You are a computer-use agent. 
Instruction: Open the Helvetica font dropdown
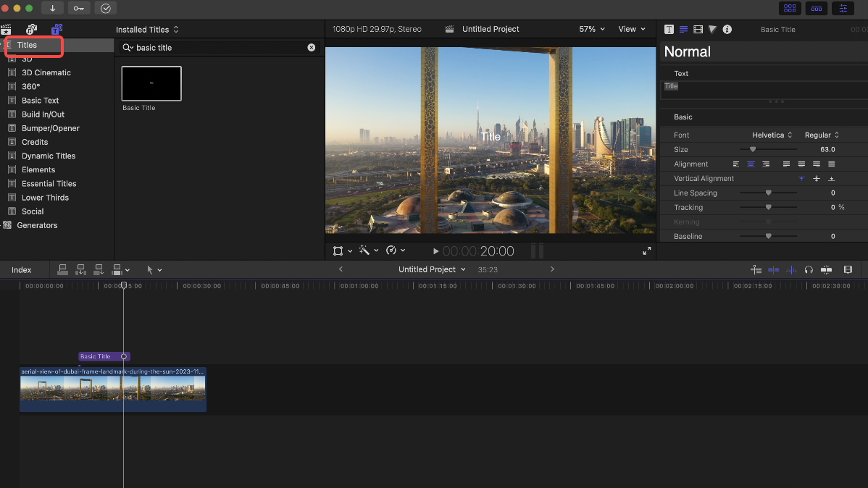[772, 135]
